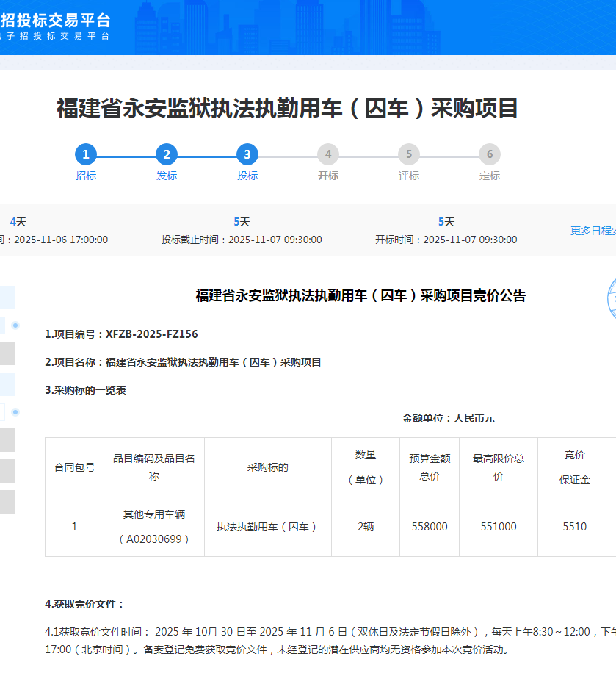Click gray step 5 circle for 评标

coord(409,154)
